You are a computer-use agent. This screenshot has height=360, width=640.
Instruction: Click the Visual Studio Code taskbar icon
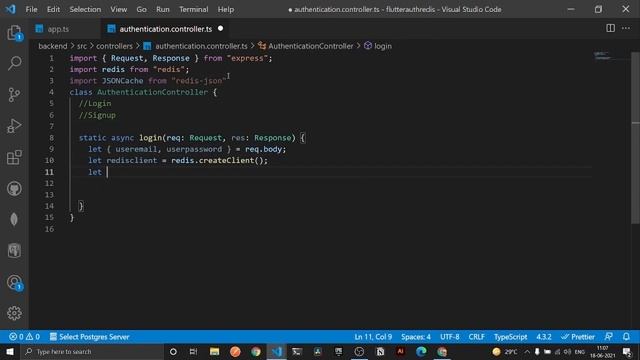pos(277,351)
